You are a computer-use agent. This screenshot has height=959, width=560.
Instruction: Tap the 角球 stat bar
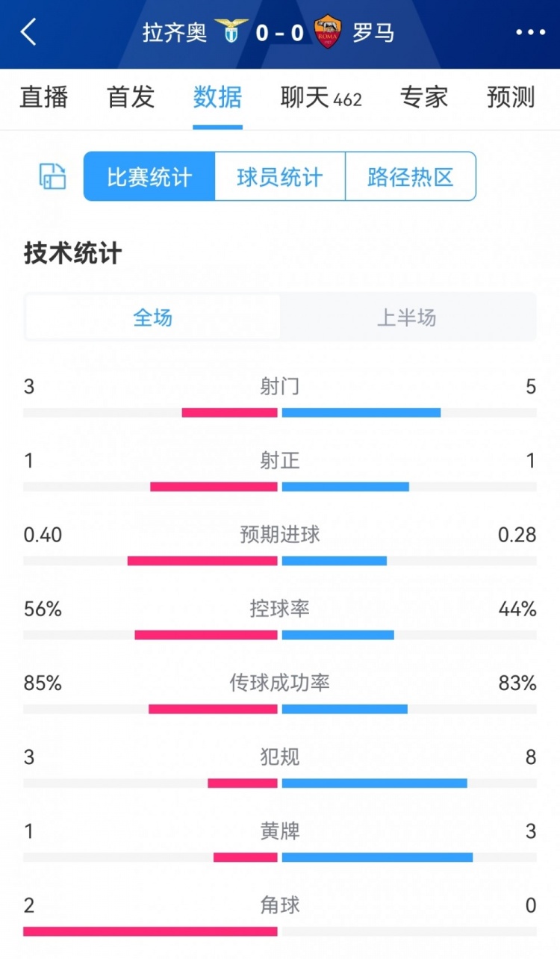[x=280, y=932]
